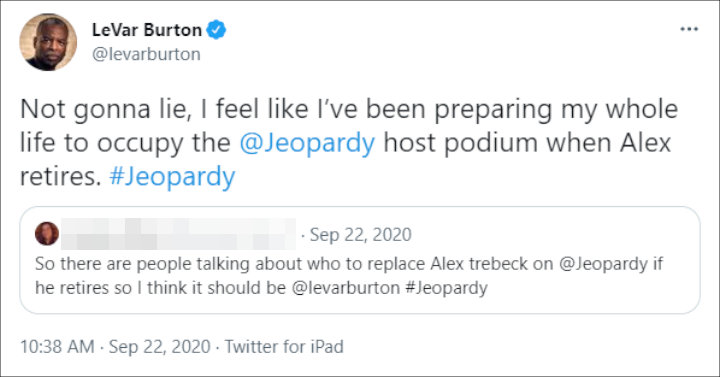This screenshot has height=377, width=720.
Task: Follow the blue @Jeopardy mention link
Action: tap(307, 143)
